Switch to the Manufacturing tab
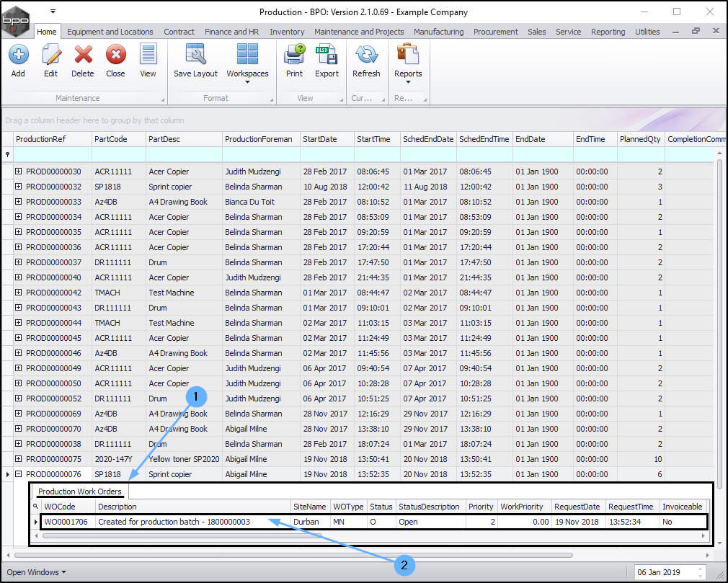Screen dimensions: 728x583 pos(438,32)
